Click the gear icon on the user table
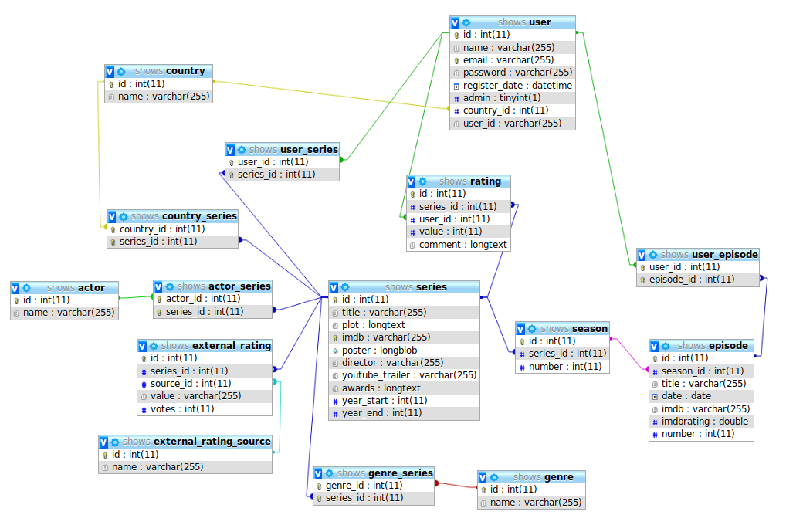This screenshot has height=532, width=786. (466, 22)
